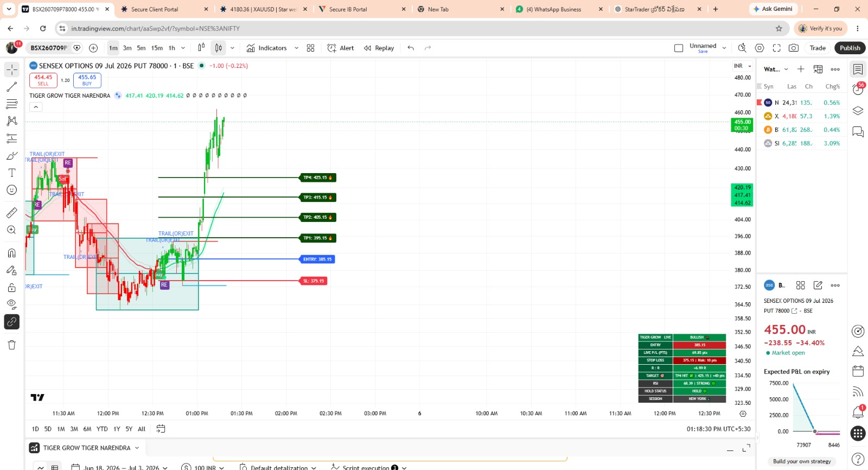Image resolution: width=868 pixels, height=470 pixels.
Task: Collapse the indicator legend chevron
Action: (36, 107)
